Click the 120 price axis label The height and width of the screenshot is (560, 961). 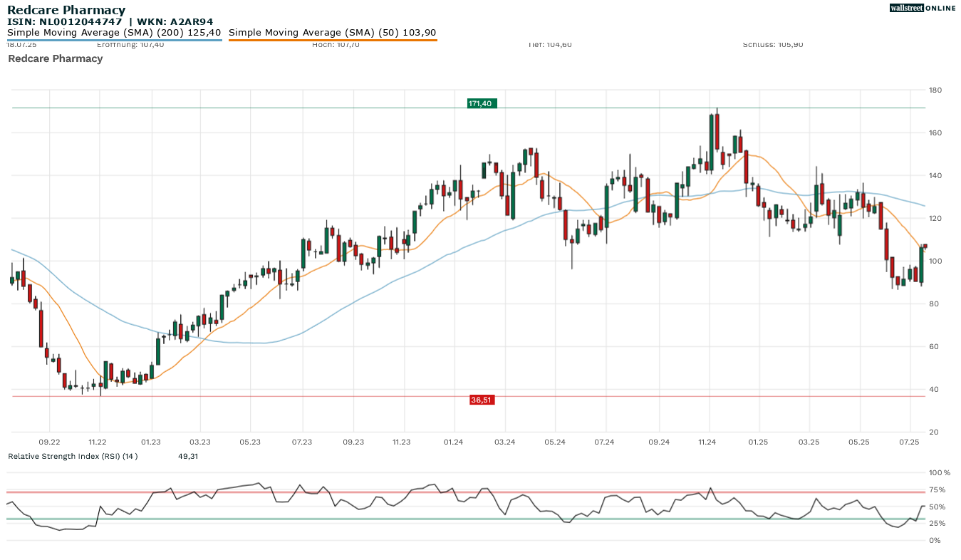(935, 219)
